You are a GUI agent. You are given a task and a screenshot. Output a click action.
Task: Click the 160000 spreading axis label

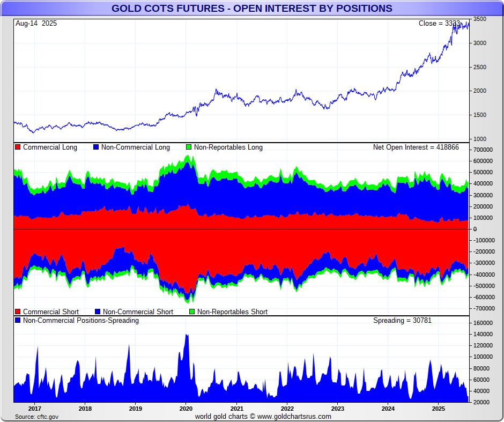(x=483, y=323)
